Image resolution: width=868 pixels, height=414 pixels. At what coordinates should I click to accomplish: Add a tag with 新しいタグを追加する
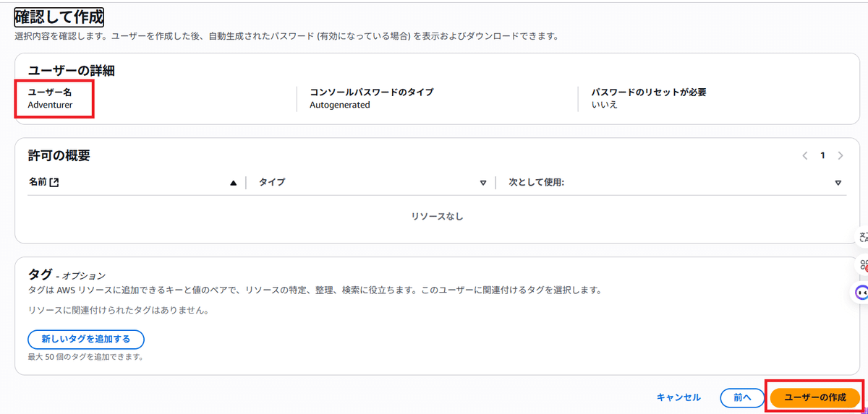pyautogui.click(x=85, y=339)
